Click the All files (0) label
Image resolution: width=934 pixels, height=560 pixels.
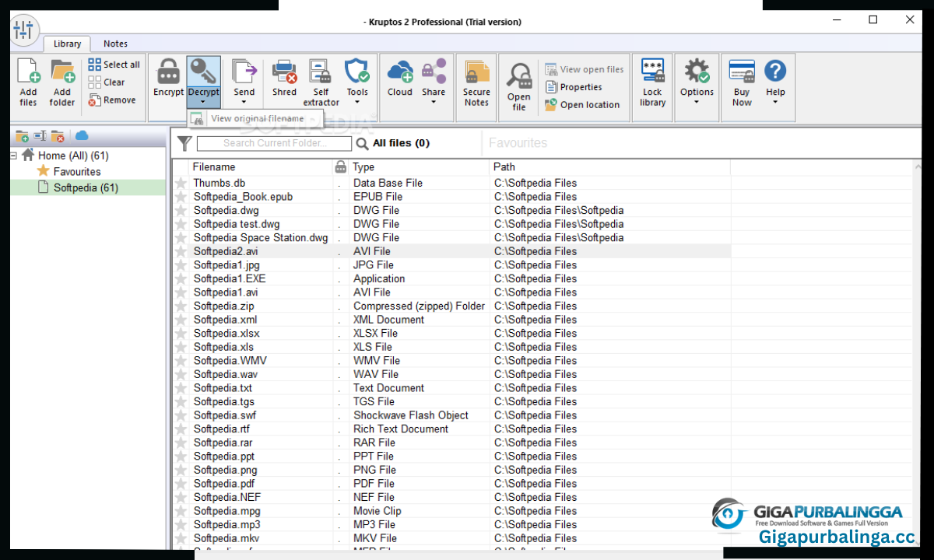coord(401,143)
